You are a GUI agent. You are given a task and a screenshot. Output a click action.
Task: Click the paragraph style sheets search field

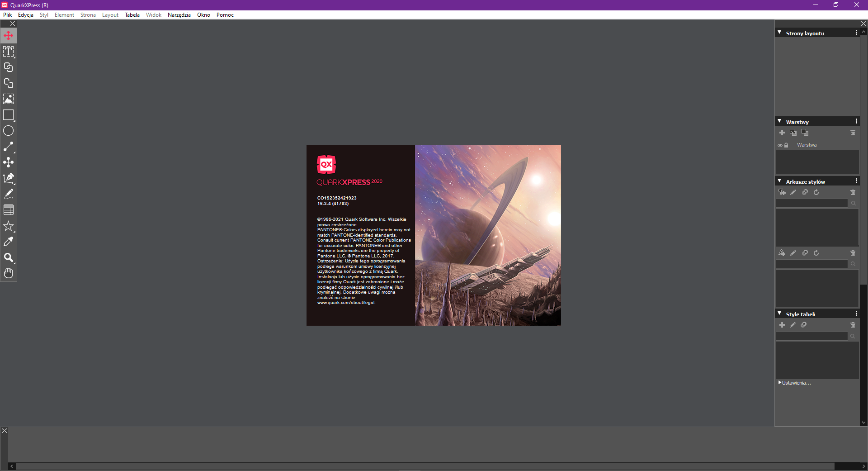[x=812, y=204]
